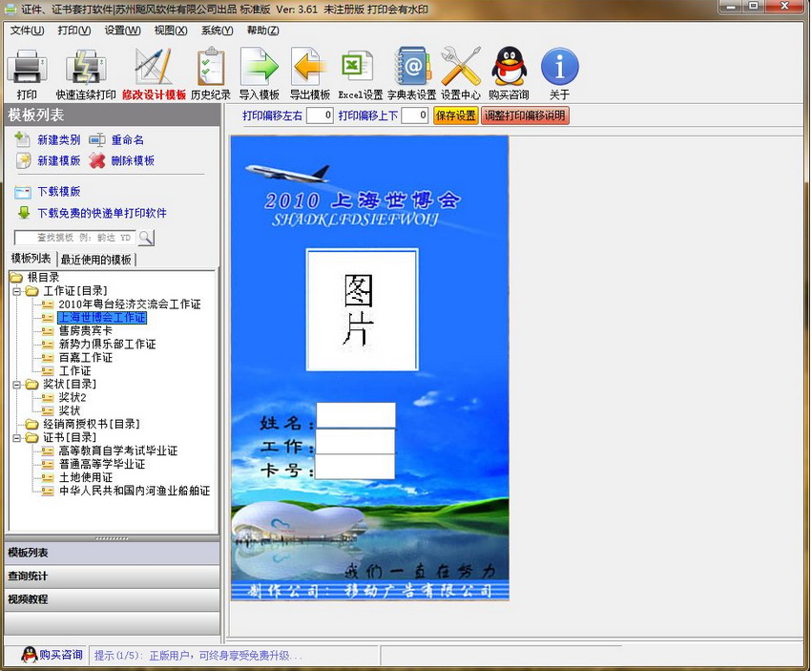Open 模板列表 panel at bottom sidebar
Image resolution: width=812 pixels, height=671 pixels.
(x=112, y=553)
